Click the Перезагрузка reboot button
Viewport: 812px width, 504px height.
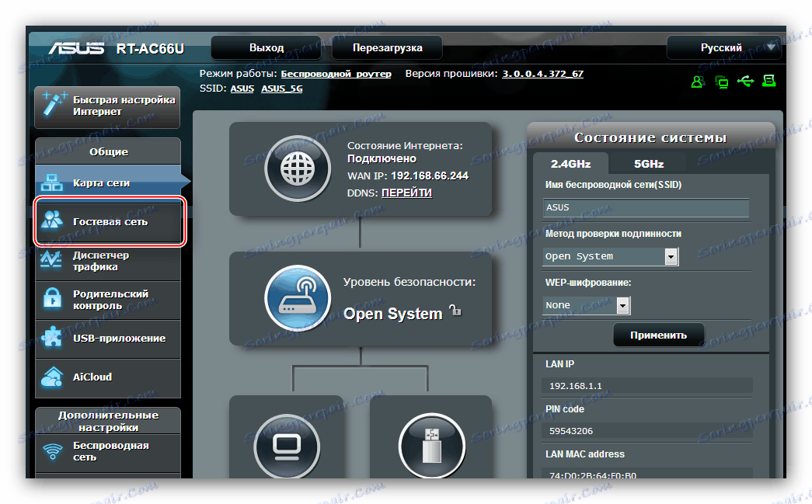pyautogui.click(x=388, y=47)
